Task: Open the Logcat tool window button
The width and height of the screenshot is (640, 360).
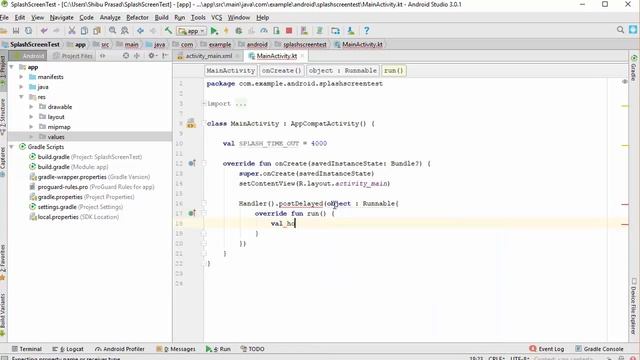Action: coord(68,349)
